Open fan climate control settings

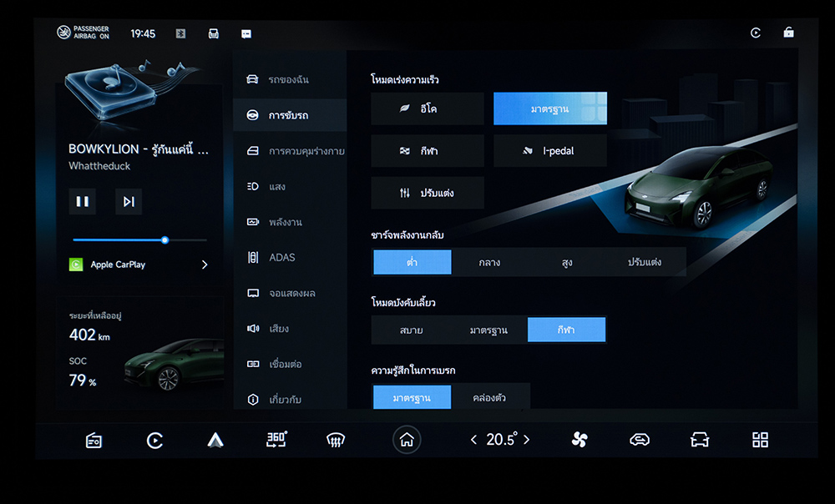coord(579,440)
